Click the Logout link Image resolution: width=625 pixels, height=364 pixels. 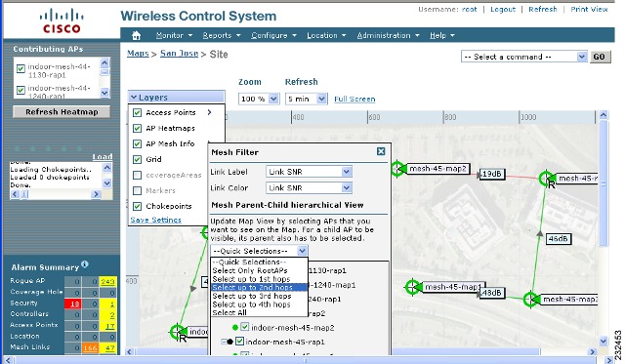click(503, 9)
